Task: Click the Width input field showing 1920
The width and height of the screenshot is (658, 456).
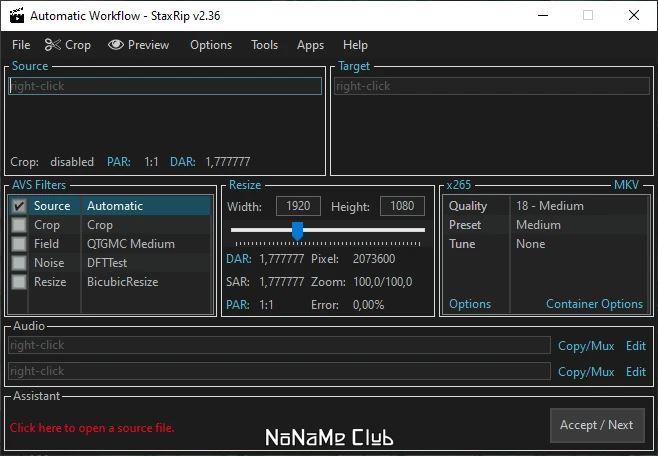Action: (298, 206)
